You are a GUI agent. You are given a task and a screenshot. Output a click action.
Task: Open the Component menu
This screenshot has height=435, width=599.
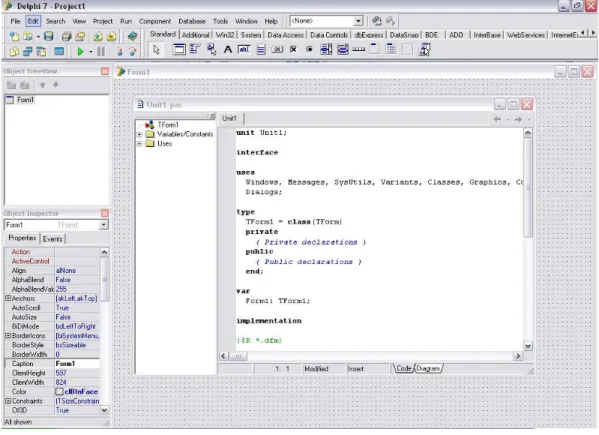(x=155, y=21)
